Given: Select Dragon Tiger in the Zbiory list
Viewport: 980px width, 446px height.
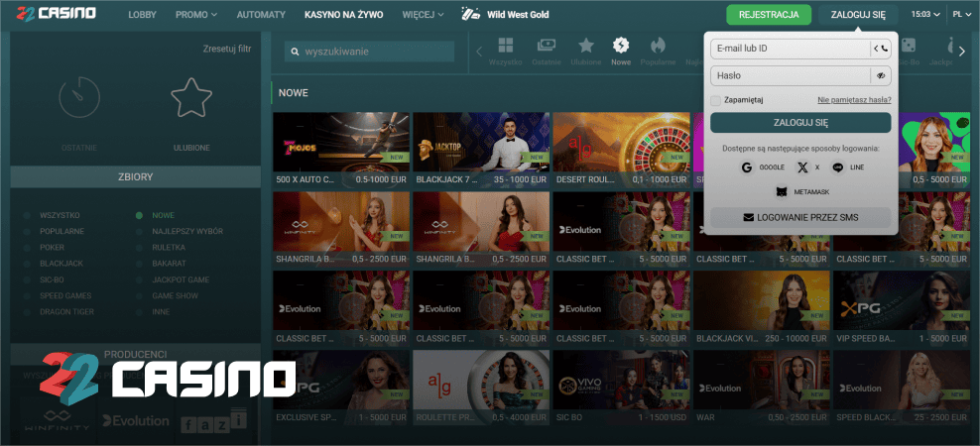Looking at the screenshot, I should coord(66,311).
